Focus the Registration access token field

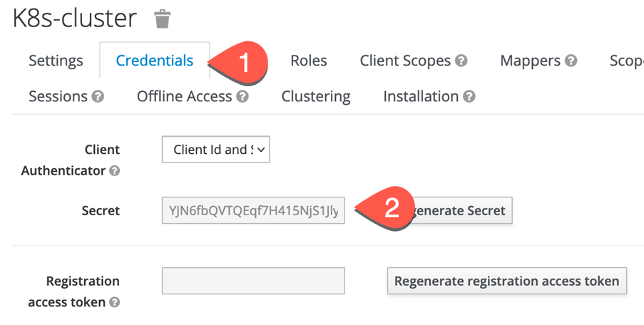pyautogui.click(x=253, y=281)
